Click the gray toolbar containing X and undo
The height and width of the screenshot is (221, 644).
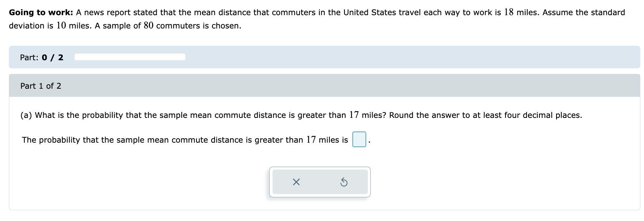click(x=320, y=182)
